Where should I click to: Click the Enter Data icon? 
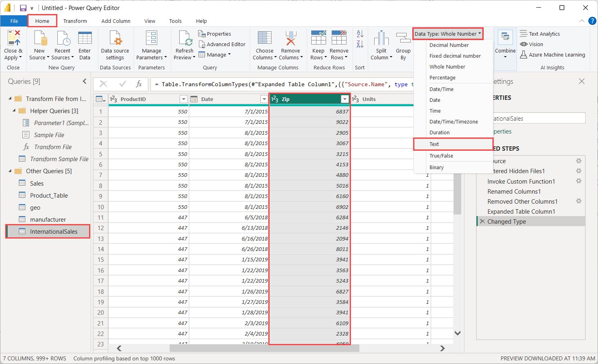[x=85, y=38]
